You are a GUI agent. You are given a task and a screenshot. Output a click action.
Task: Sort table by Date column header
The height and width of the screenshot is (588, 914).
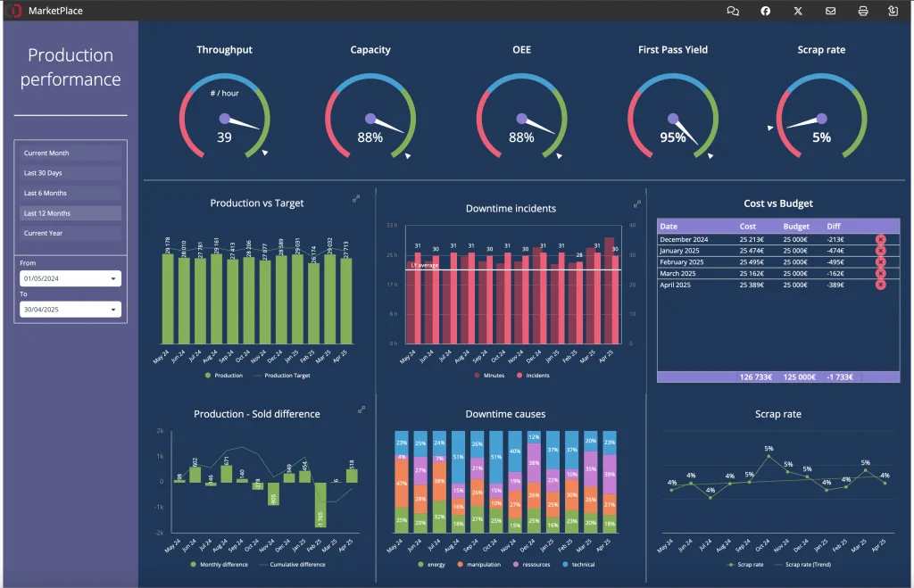669,226
